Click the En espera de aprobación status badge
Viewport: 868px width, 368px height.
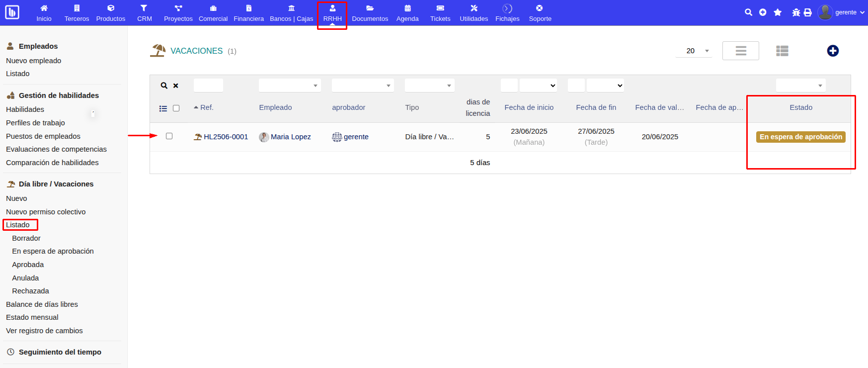click(x=800, y=137)
